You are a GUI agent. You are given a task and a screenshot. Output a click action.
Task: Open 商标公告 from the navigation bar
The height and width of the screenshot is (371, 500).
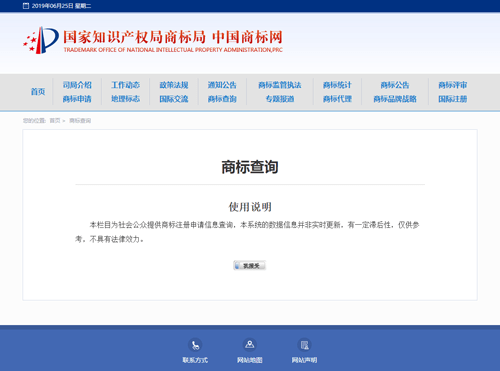395,85
